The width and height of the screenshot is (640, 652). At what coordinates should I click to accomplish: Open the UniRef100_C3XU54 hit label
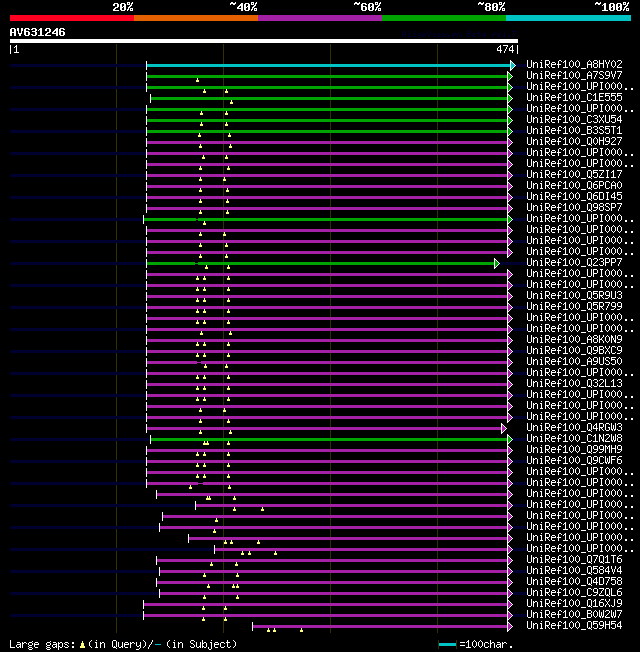[x=574, y=119]
